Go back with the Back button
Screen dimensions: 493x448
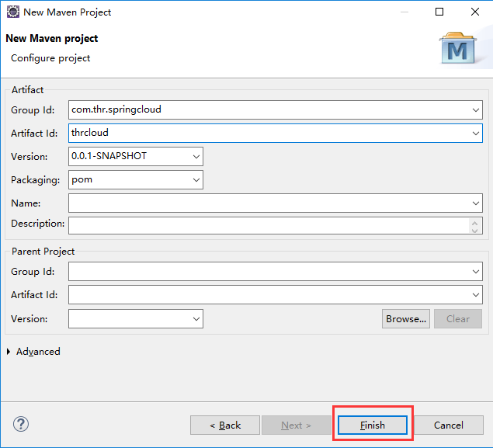tap(225, 425)
